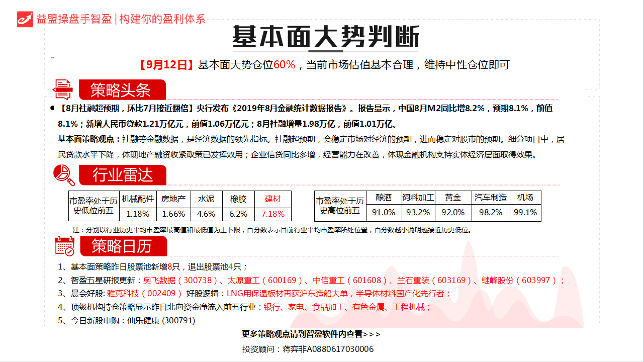Screen dimensions: 644x362
Task: Click the 7.18% value in the table
Action: pos(273,214)
